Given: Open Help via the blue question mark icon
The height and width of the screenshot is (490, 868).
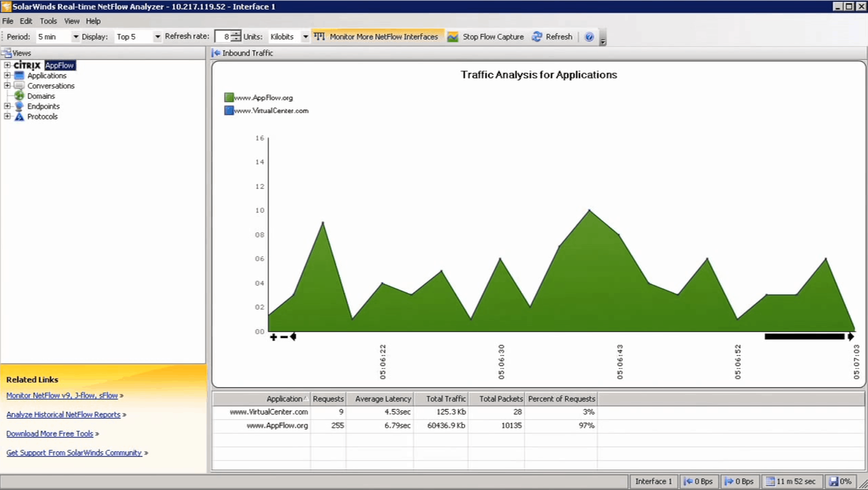Looking at the screenshot, I should pos(589,36).
